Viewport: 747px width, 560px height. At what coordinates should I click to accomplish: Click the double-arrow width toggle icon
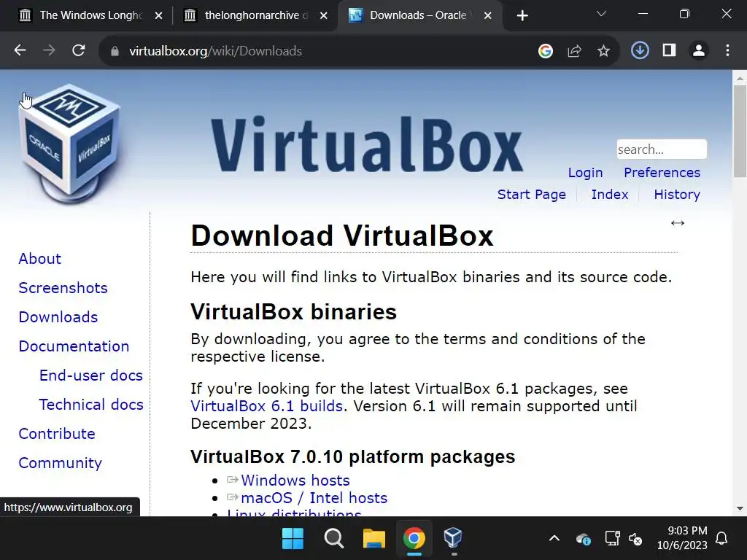(x=678, y=223)
